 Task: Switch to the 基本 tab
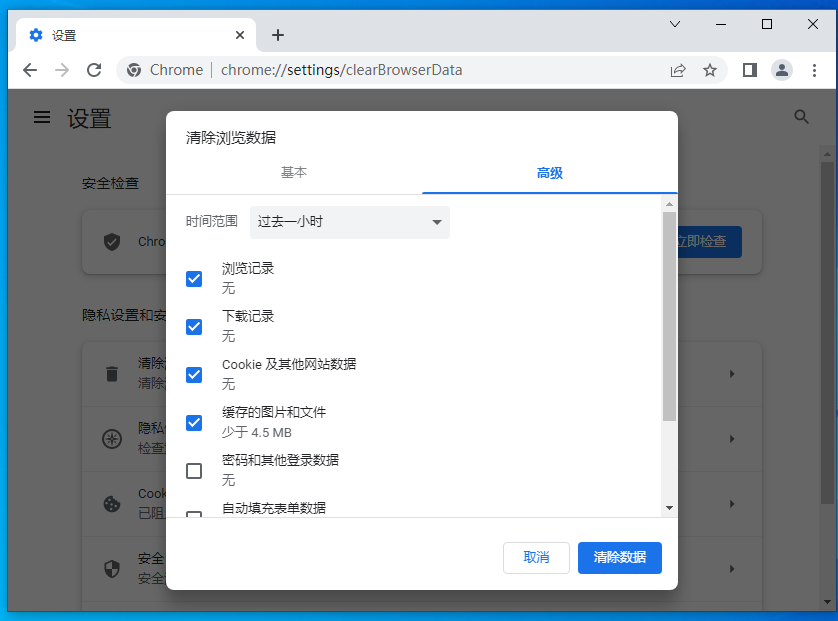[294, 173]
